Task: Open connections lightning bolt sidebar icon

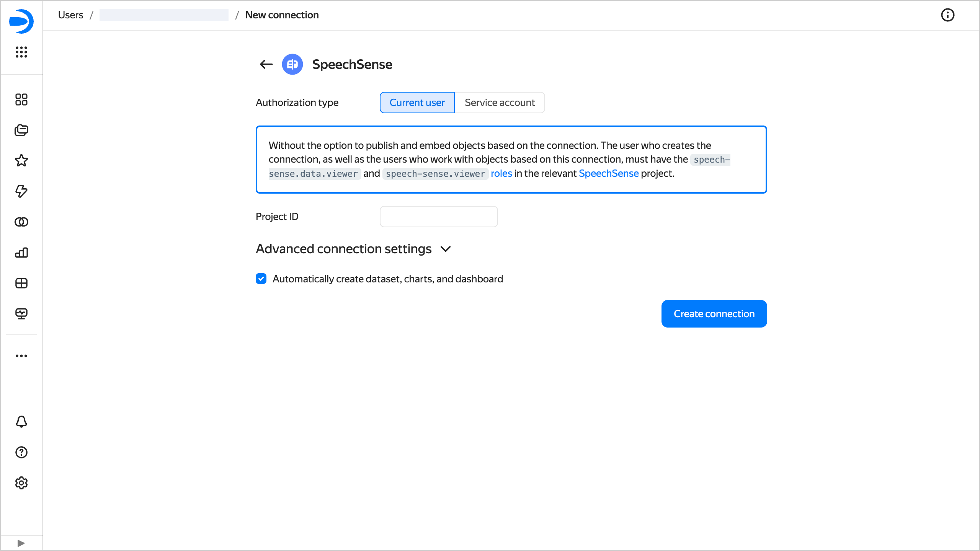Action: pyautogui.click(x=21, y=191)
